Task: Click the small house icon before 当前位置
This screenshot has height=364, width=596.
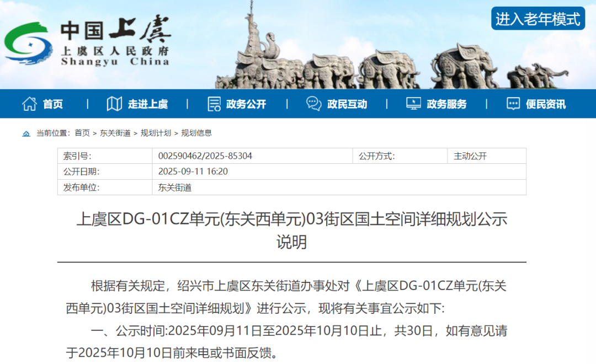Action: 26,133
